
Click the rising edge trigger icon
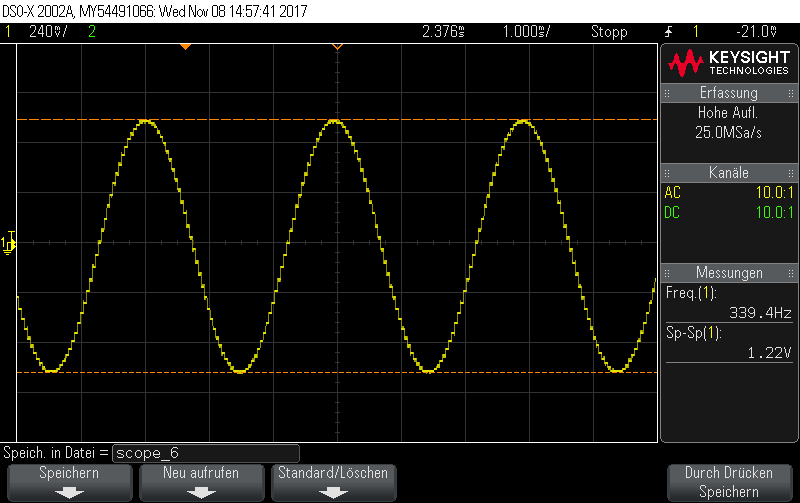pos(668,32)
